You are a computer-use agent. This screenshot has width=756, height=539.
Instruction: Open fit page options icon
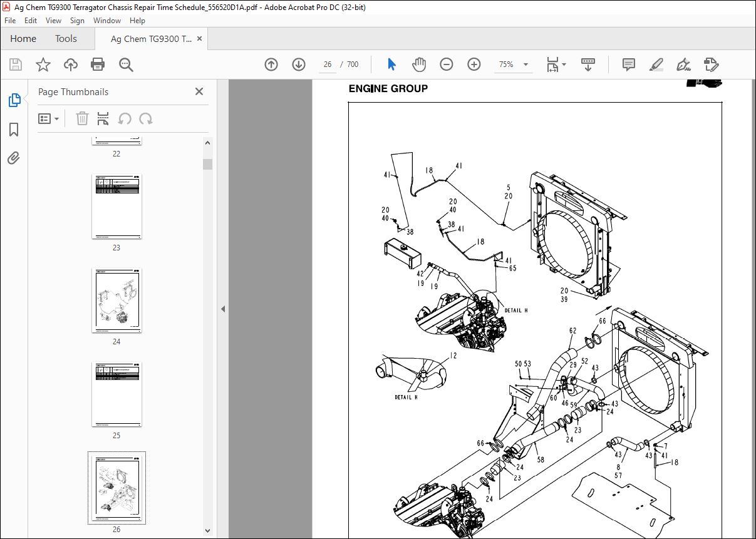[x=556, y=64]
